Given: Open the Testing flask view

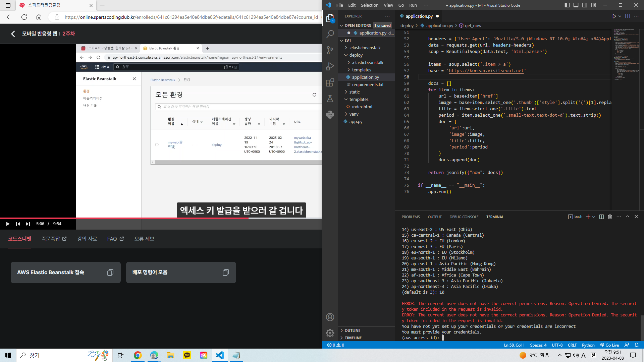Looking at the screenshot, I should click(330, 98).
